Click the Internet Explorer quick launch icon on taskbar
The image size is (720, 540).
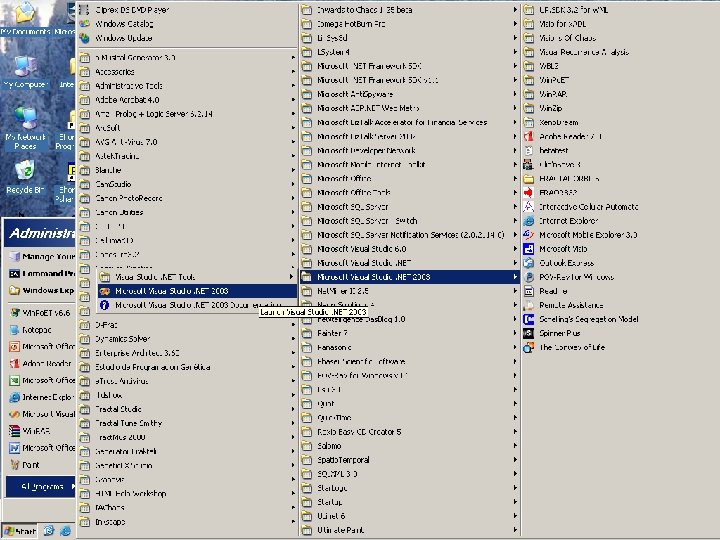(x=66, y=531)
